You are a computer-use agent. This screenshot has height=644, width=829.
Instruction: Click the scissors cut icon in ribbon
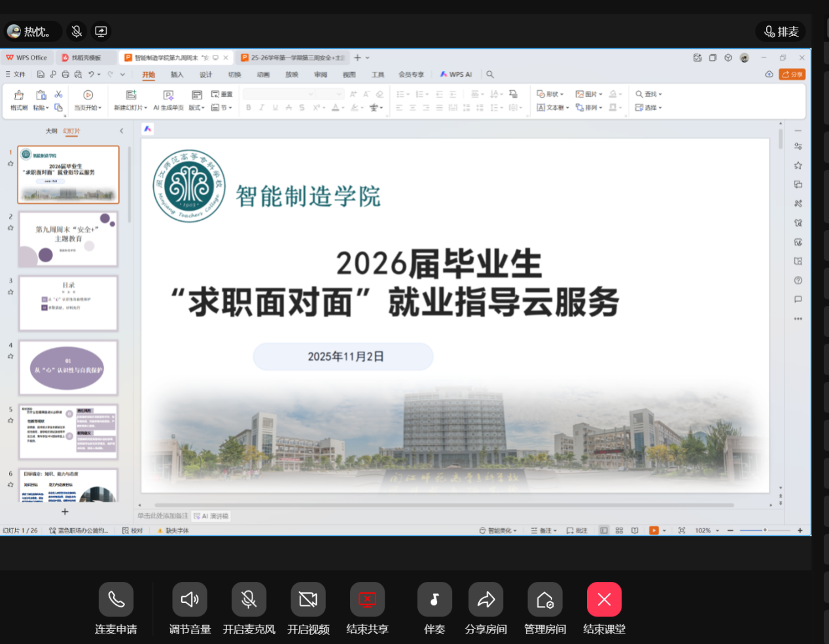58,95
